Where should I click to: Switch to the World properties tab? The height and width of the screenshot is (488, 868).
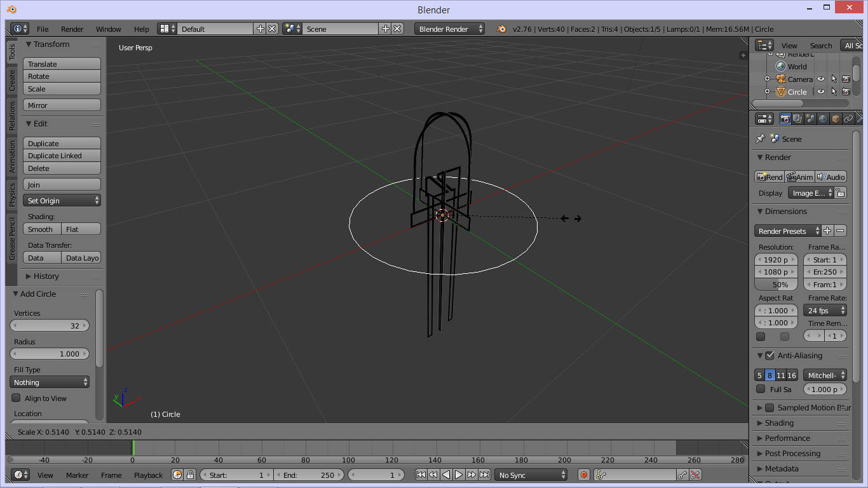pos(822,118)
